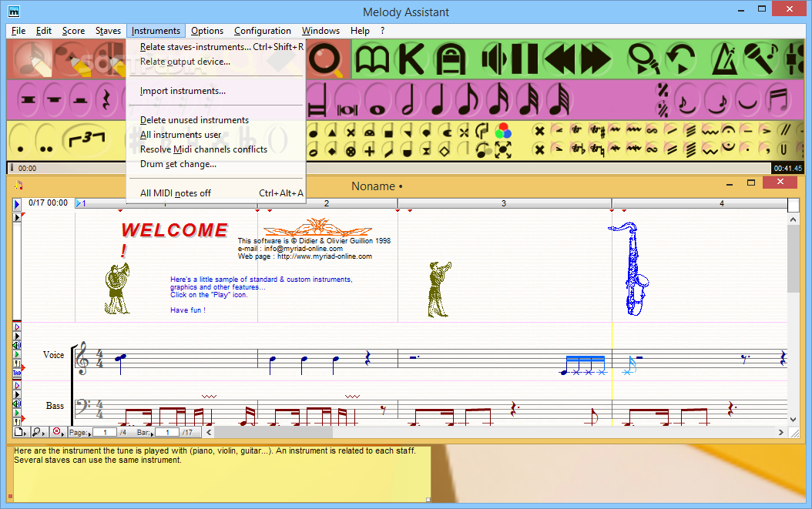Toggle blue outlined triangle on Bass staff
This screenshot has width=812, height=509.
17,385
